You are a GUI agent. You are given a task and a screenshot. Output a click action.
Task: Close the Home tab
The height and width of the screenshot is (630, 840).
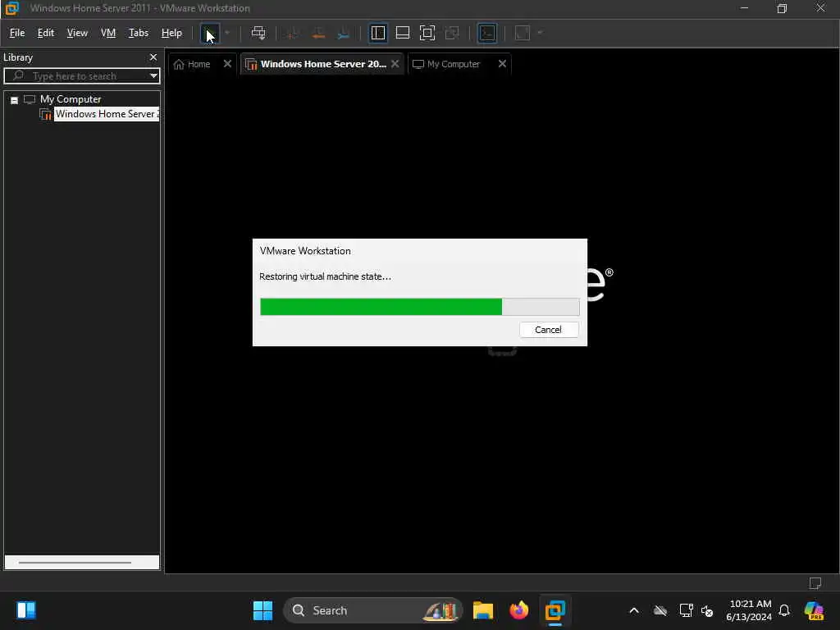click(227, 64)
